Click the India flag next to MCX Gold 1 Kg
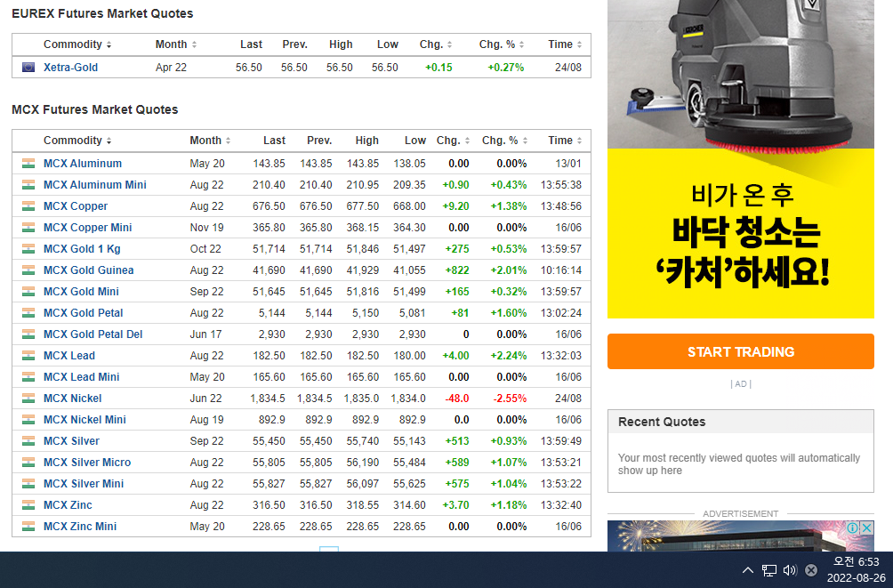 (28, 249)
